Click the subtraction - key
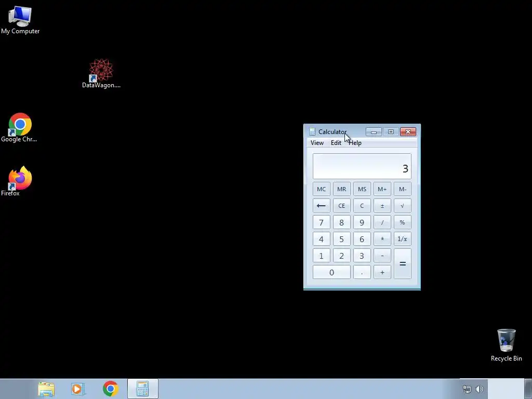532x399 pixels. (x=382, y=256)
